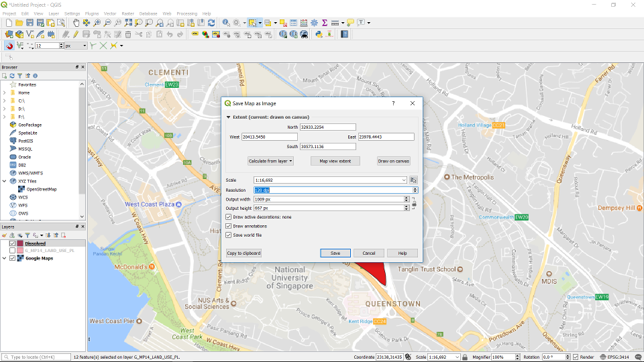
Task: Click the lock aspect ratio icon
Action: click(x=413, y=203)
